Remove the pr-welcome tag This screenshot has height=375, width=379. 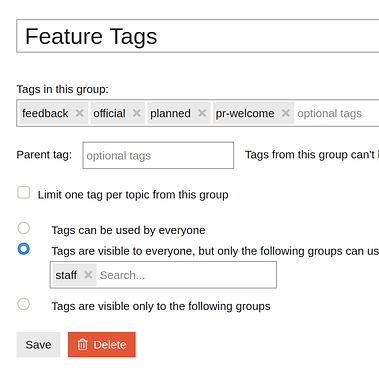tap(286, 113)
